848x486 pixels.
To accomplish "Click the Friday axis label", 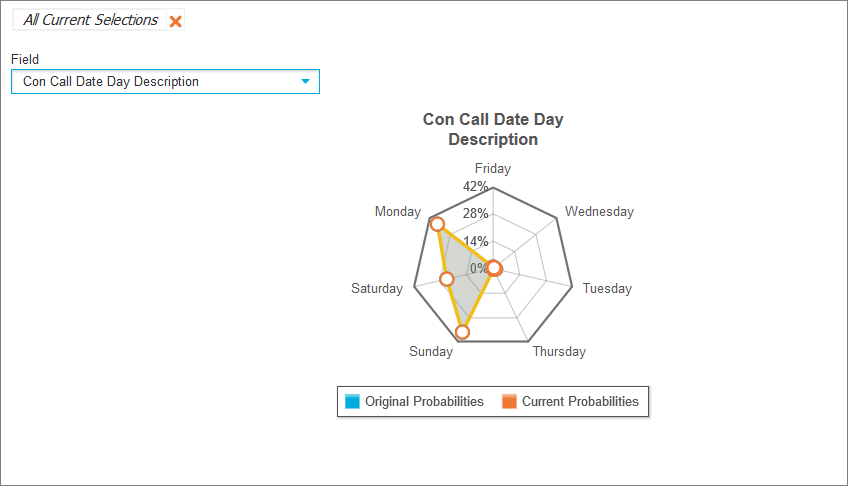I will pos(493,168).
